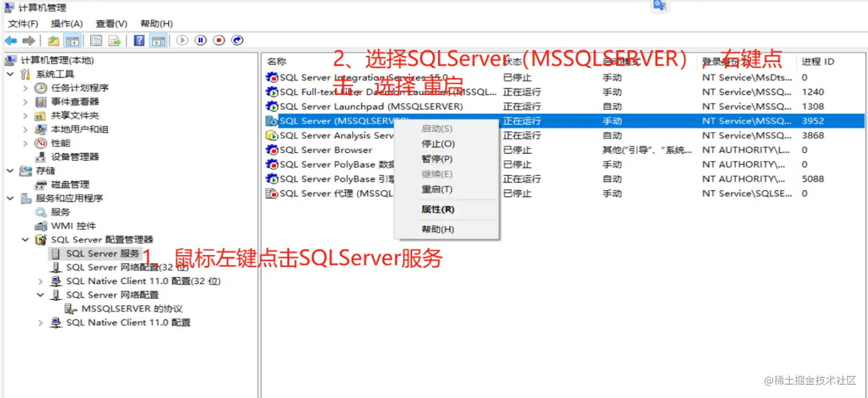
Task: Click the SQL Server Analysis Services icon
Action: tap(272, 136)
